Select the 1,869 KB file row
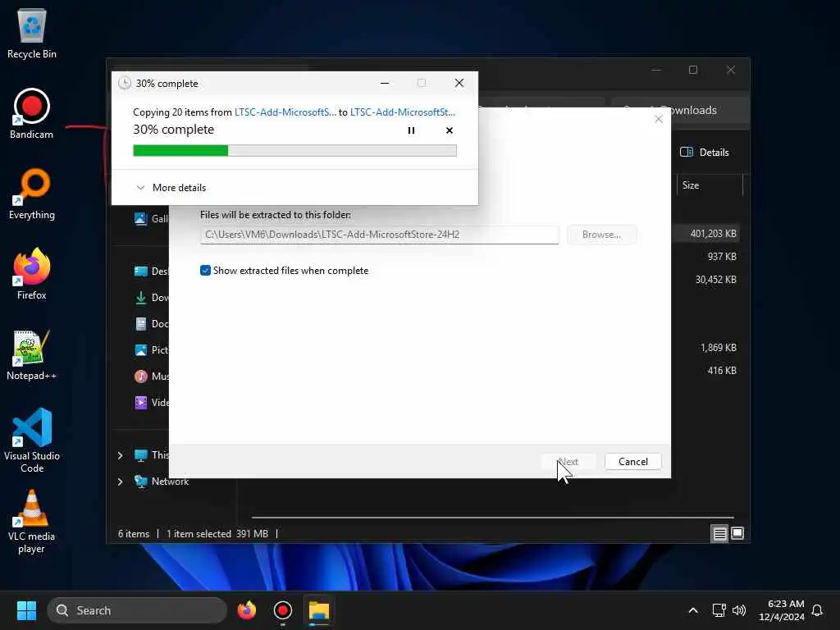This screenshot has width=840, height=630. (706, 348)
